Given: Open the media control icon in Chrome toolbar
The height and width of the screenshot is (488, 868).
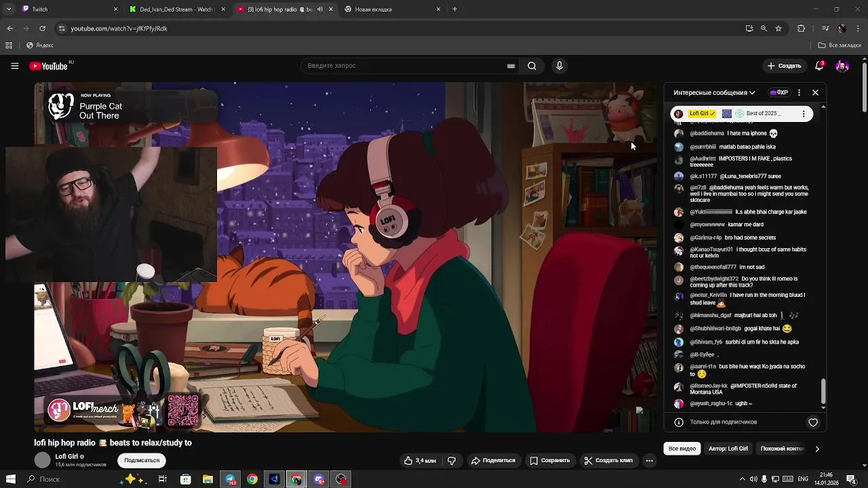Looking at the screenshot, I should click(825, 28).
